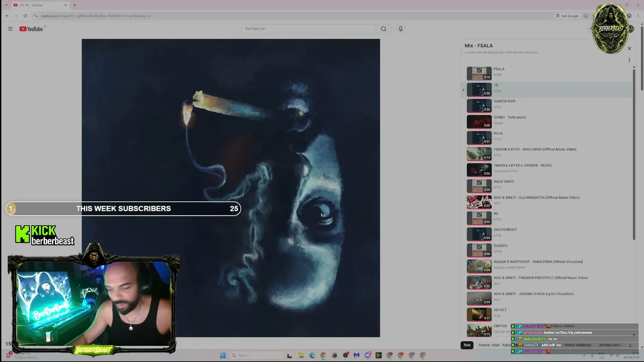Play OKHTOOBOOT thumbnail in the mix
The height and width of the screenshot is (362, 644).
click(479, 234)
